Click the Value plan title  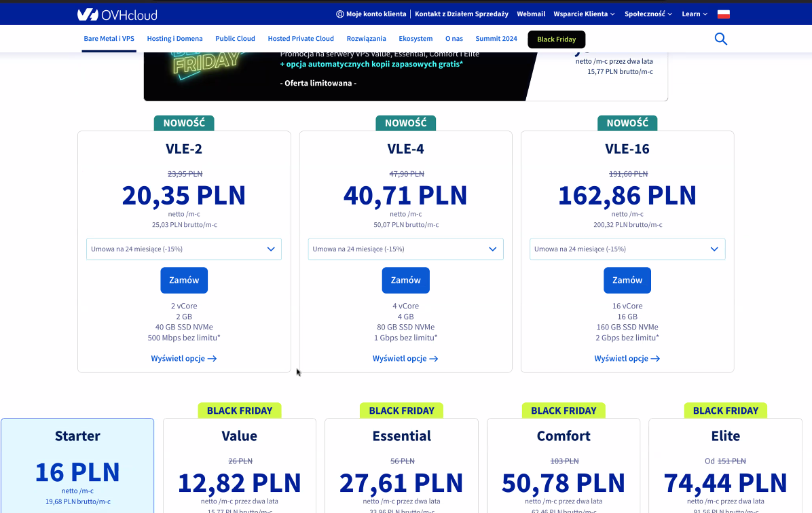[x=239, y=436]
